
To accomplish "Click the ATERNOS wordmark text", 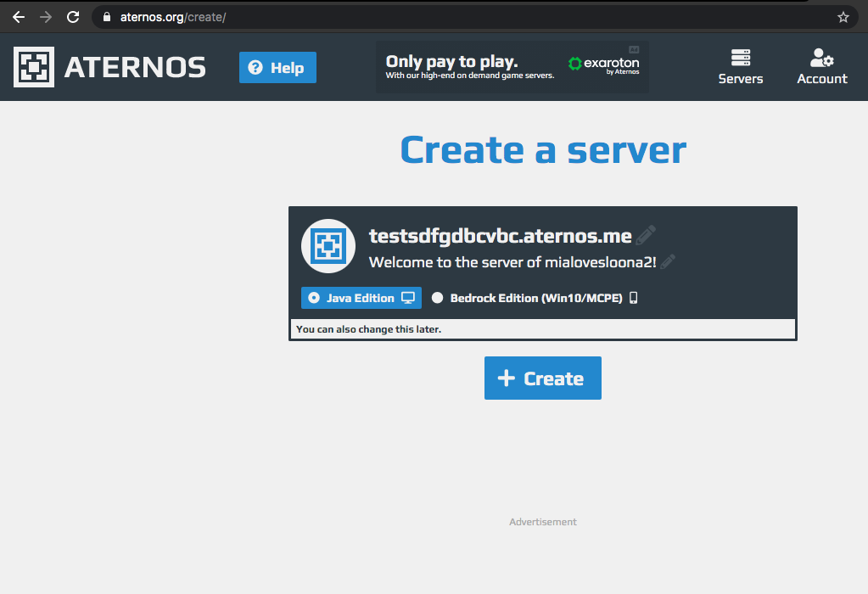I will click(x=135, y=68).
